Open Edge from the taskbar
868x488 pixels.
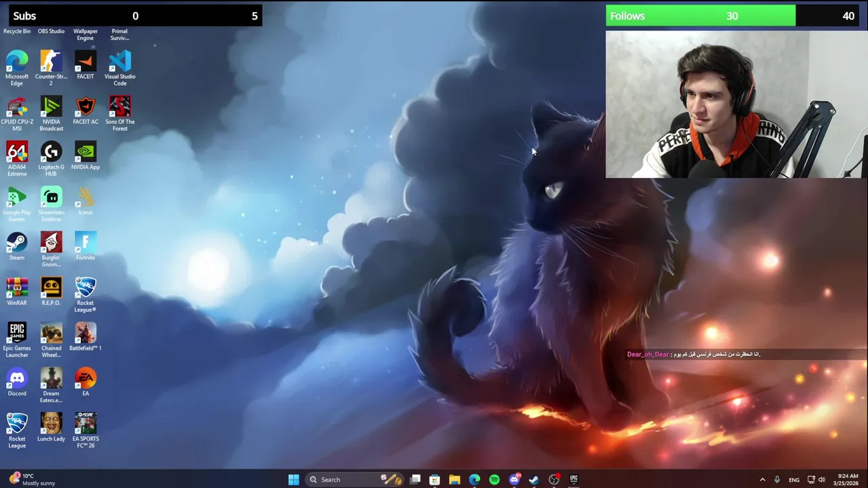[x=475, y=479]
